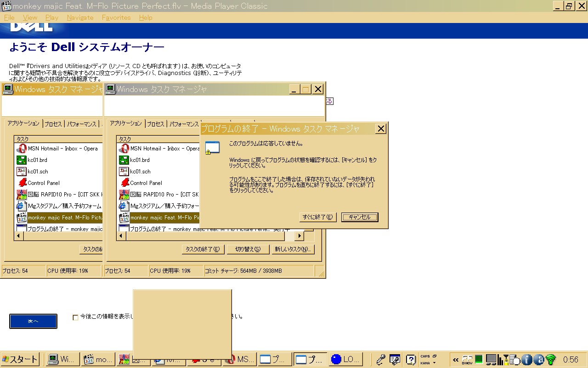Click タスクの終了(E) in the right Task Manager
This screenshot has height=368, width=588.
203,249
